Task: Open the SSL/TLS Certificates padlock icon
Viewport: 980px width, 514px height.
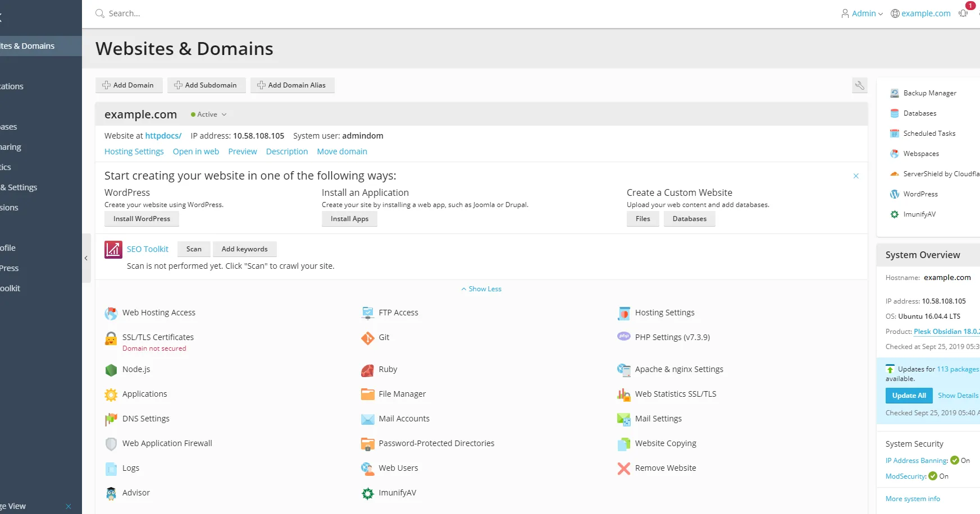Action: coord(111,338)
